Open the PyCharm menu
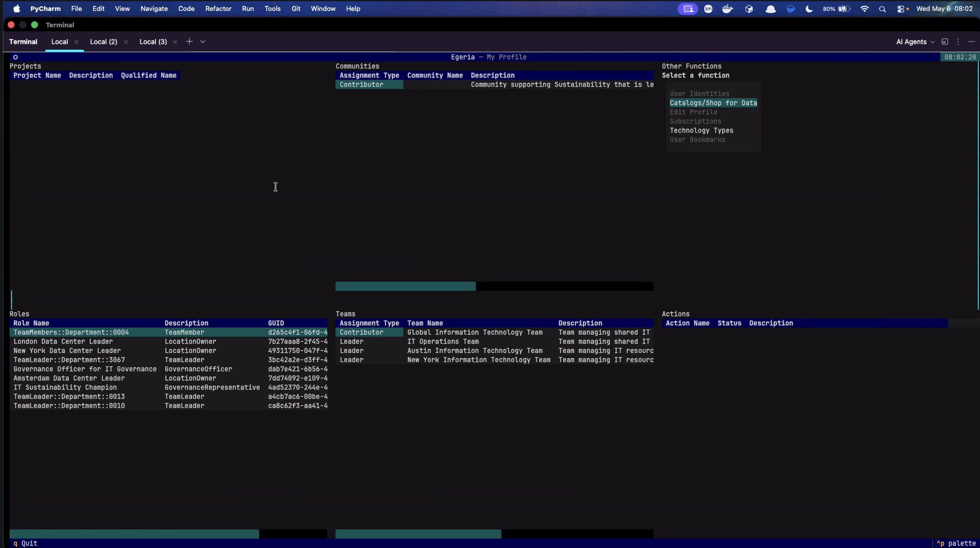The height and width of the screenshot is (548, 980). click(45, 8)
